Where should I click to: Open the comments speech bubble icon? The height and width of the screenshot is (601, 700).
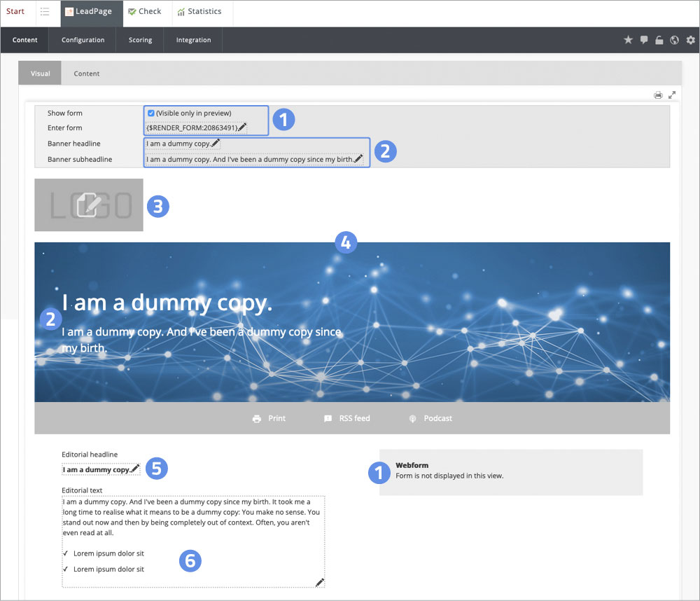[x=644, y=40]
